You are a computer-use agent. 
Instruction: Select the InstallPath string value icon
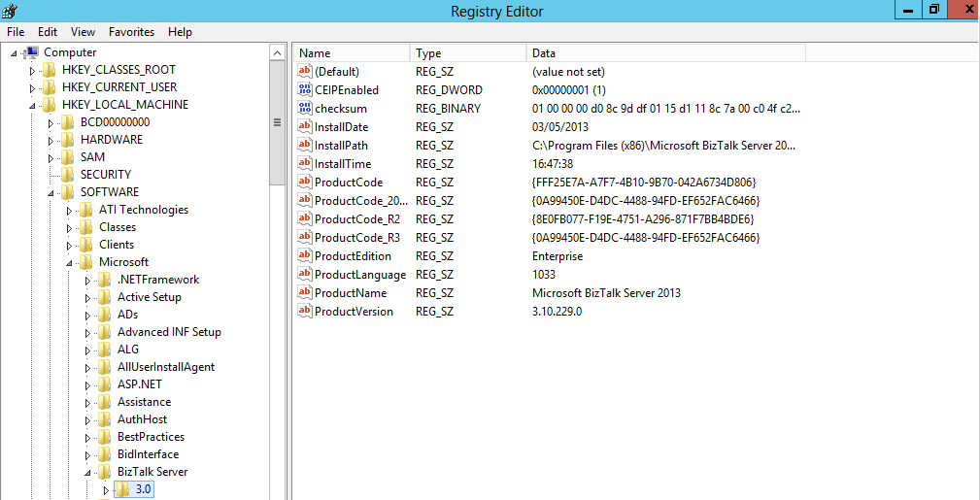coord(305,146)
